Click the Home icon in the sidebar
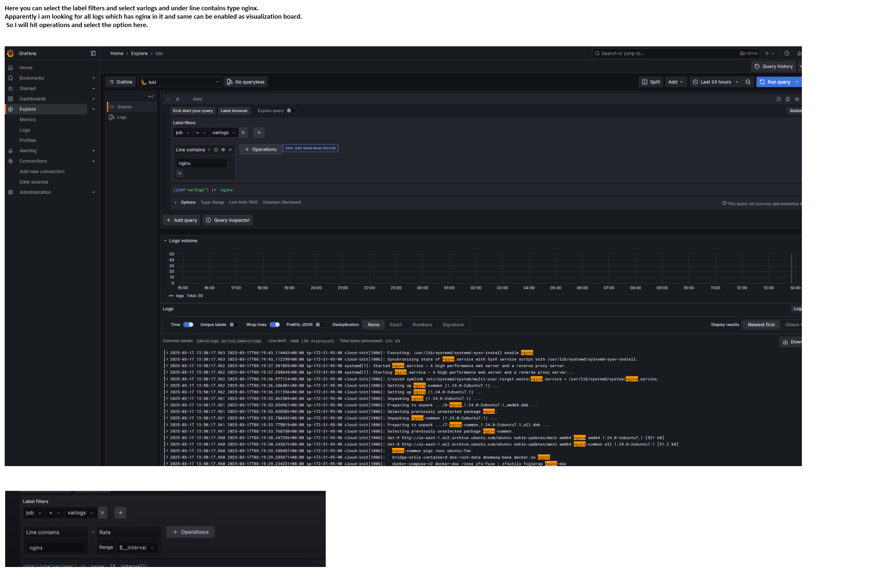 coord(10,68)
